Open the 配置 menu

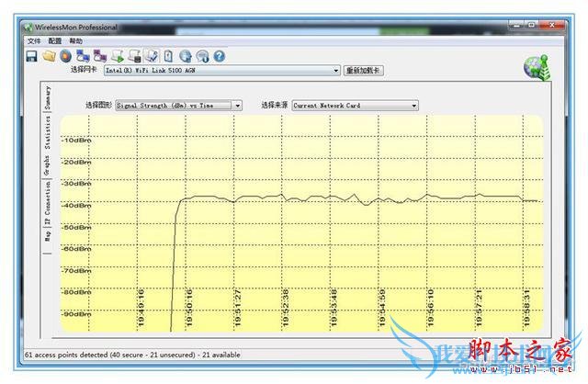click(55, 40)
